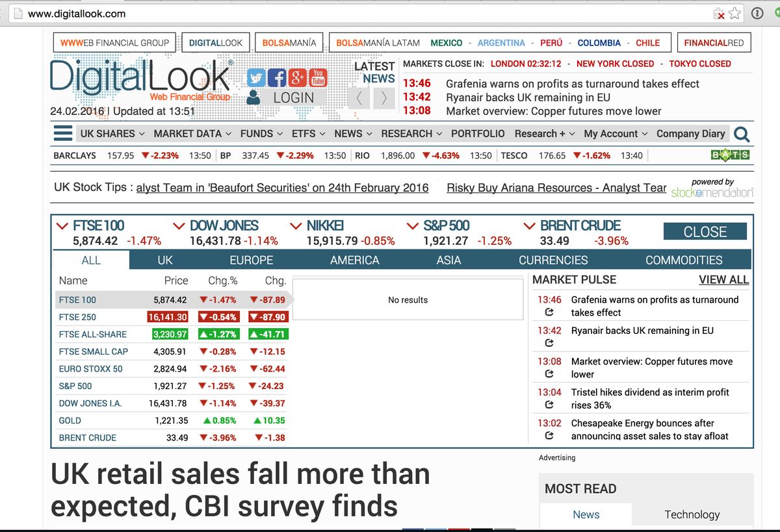This screenshot has height=532, width=780.
Task: Open the News tab in Most Read
Action: click(586, 514)
